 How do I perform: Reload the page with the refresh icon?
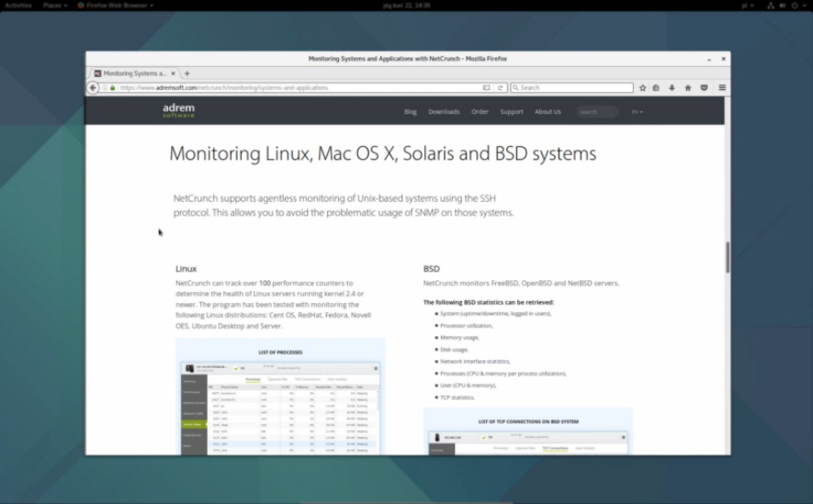(x=501, y=87)
